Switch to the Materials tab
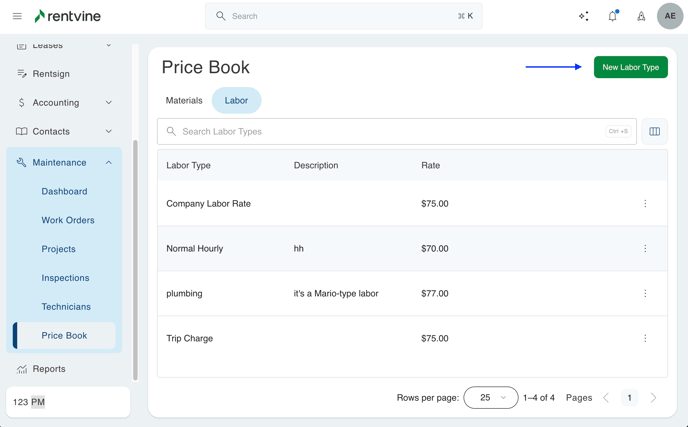 pyautogui.click(x=184, y=100)
